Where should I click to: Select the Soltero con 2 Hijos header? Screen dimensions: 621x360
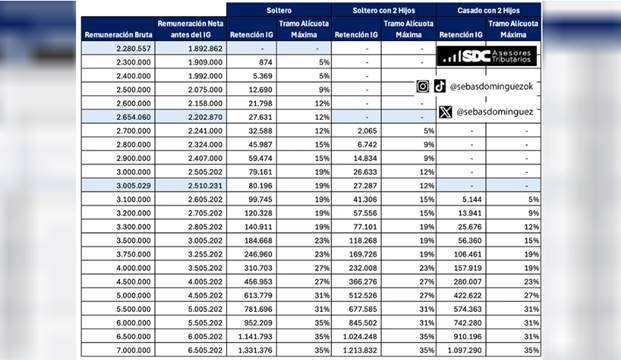[384, 10]
